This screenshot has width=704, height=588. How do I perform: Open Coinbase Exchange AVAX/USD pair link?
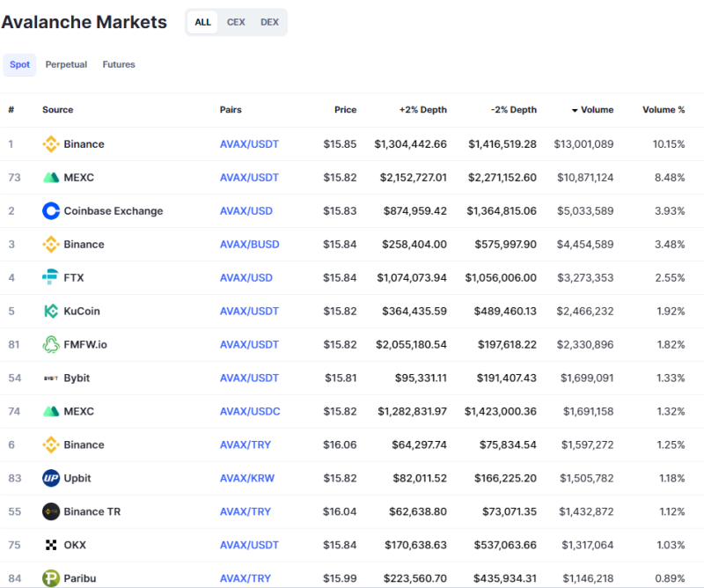point(246,210)
